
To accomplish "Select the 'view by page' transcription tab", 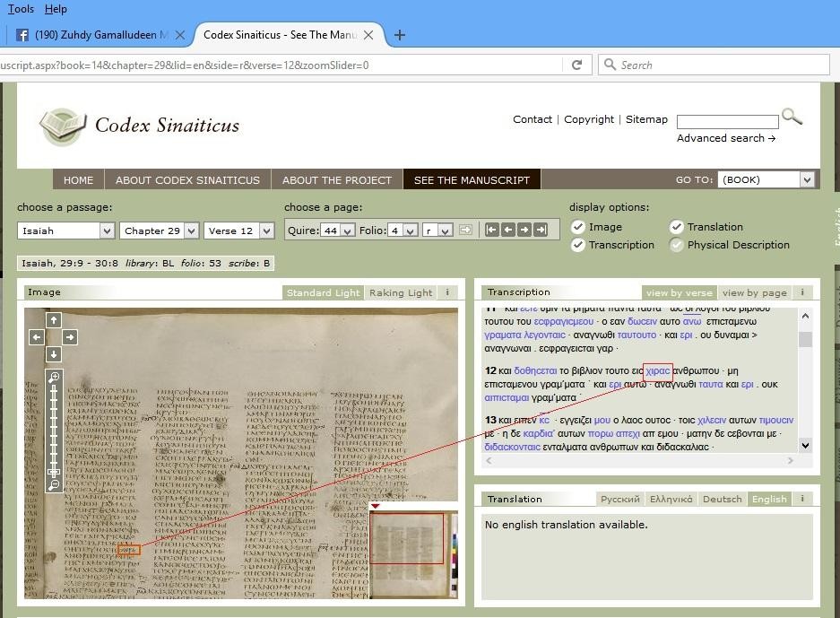I will [x=754, y=292].
